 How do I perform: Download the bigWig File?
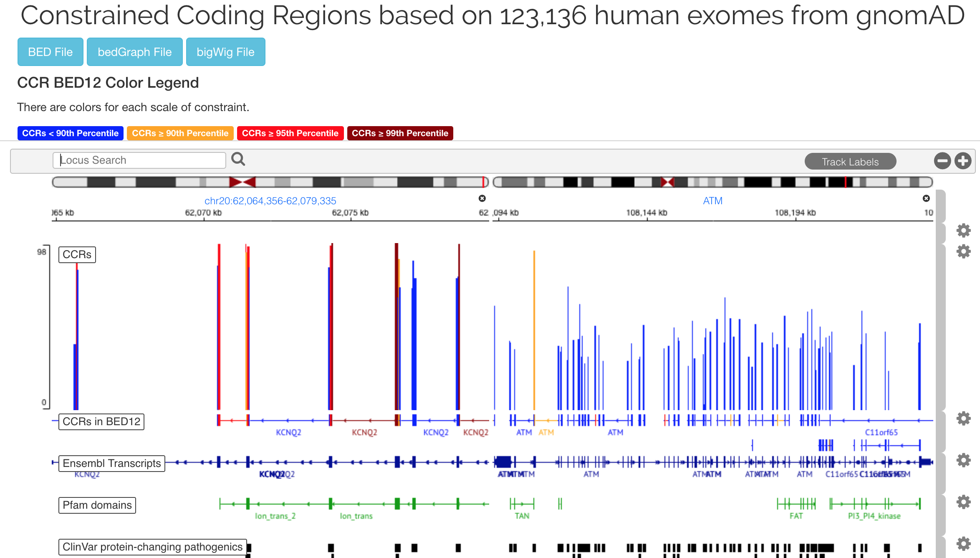[x=225, y=52]
